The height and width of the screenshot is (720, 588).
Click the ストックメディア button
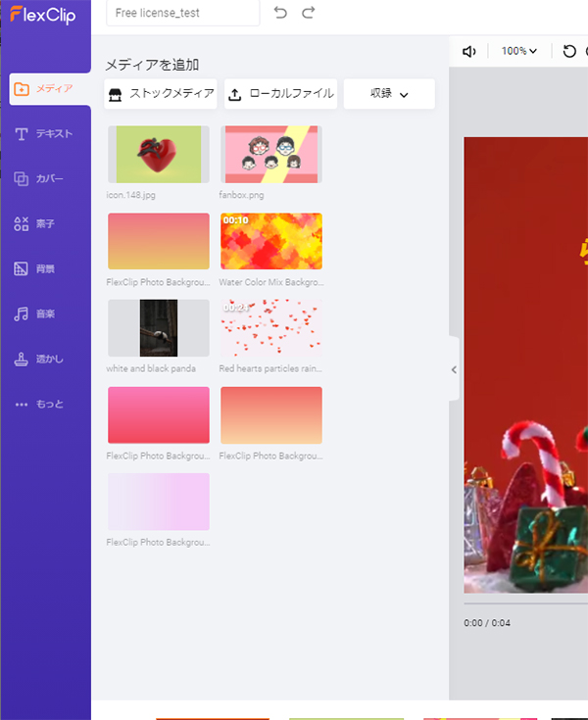coord(161,94)
